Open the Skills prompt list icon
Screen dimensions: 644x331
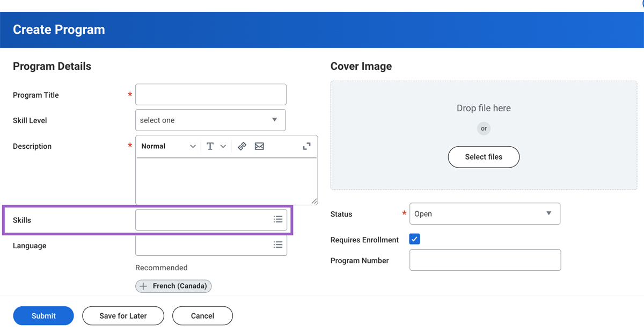(278, 219)
